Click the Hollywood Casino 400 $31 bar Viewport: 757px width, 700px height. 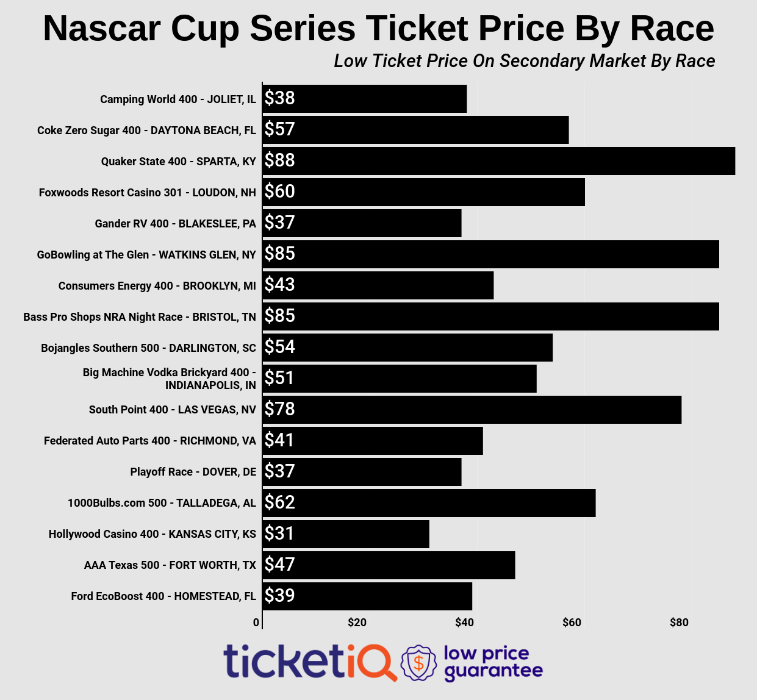[346, 534]
